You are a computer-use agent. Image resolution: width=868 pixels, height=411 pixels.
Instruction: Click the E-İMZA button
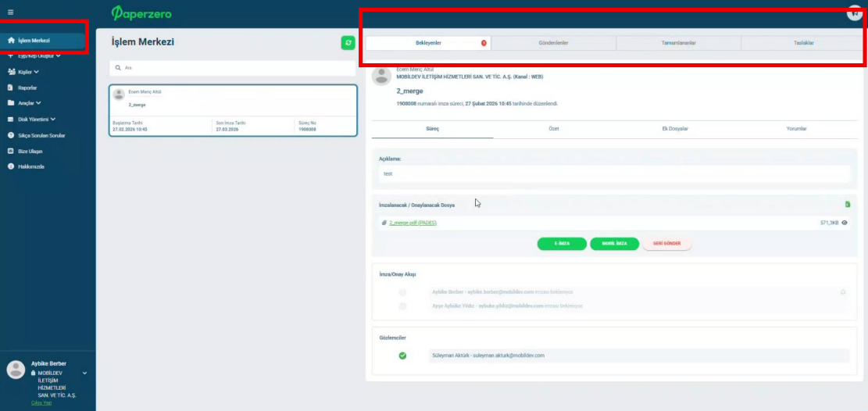(x=562, y=244)
